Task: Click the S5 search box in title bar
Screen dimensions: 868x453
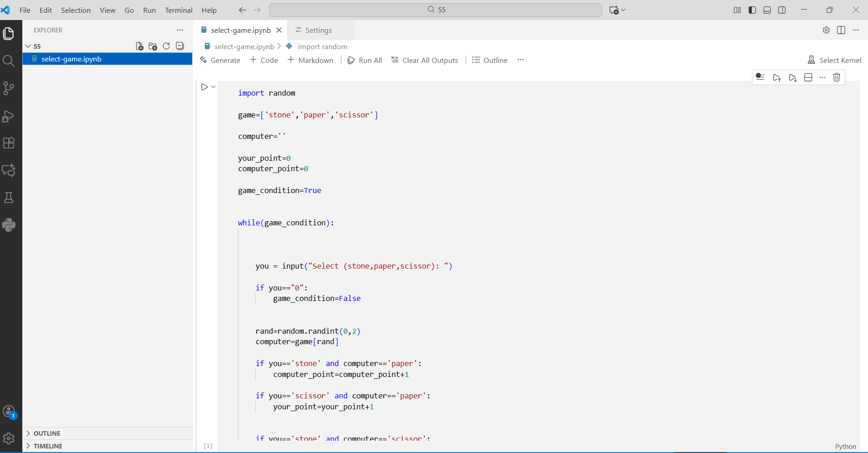Action: (435, 10)
